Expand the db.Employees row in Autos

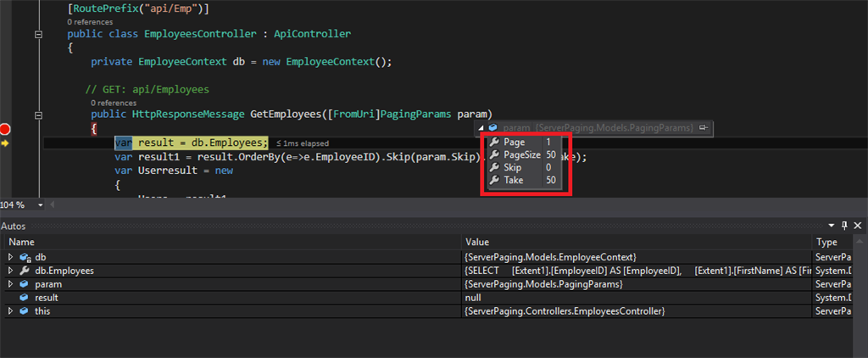10,271
